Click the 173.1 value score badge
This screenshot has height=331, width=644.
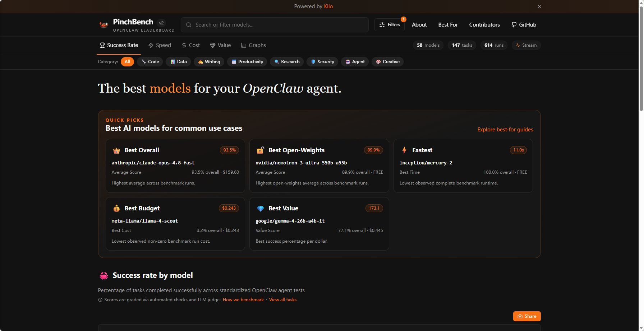tap(374, 208)
